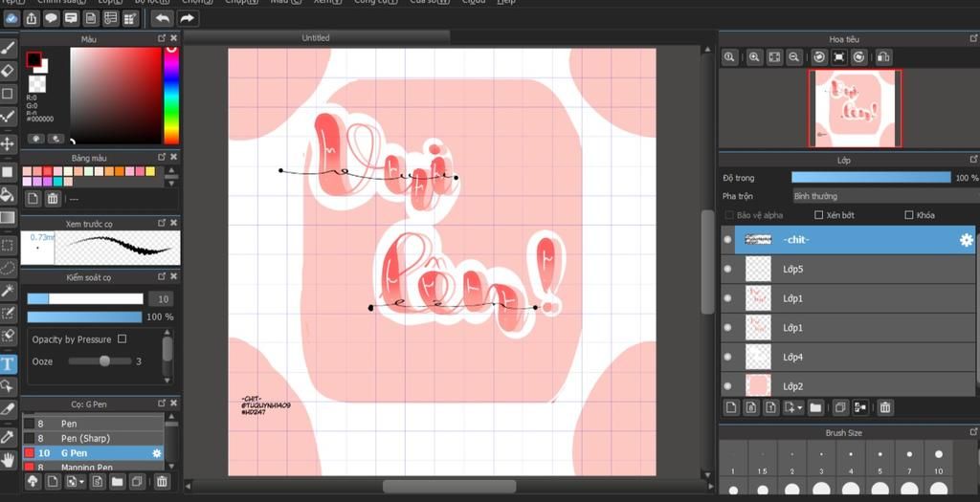The image size is (980, 502).
Task: Select the Bucket fill tool
Action: (x=8, y=194)
